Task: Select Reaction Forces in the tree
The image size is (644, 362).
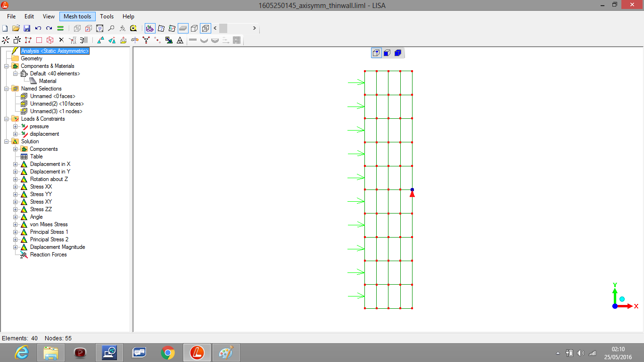Action: pyautogui.click(x=48, y=255)
